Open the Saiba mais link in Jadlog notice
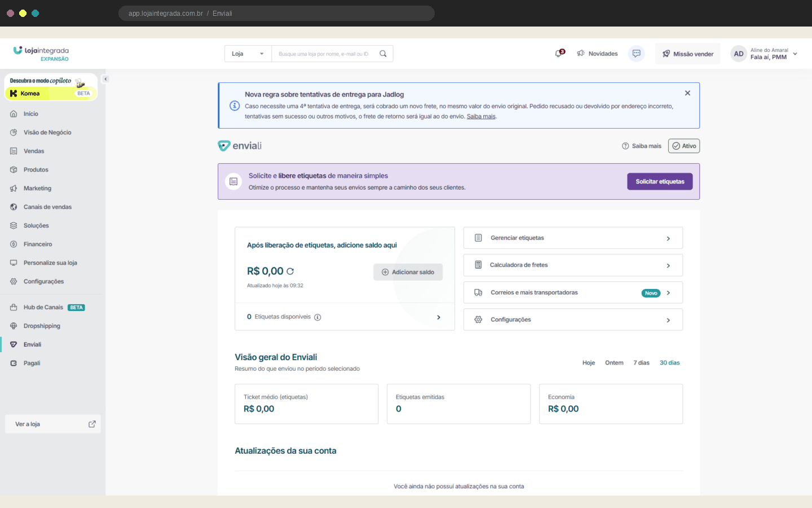 [481, 117]
